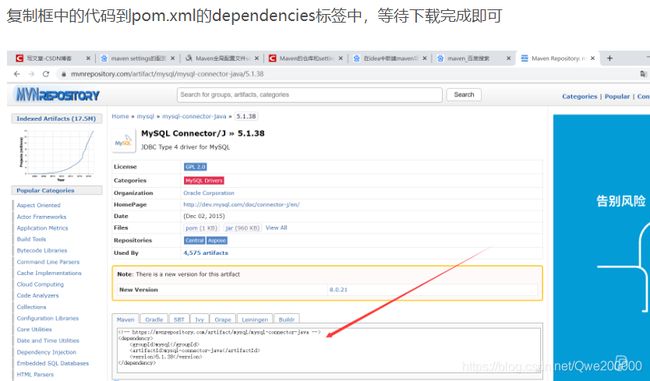Open the mysql breadcrumb link
The height and width of the screenshot is (381, 650).
(146, 116)
